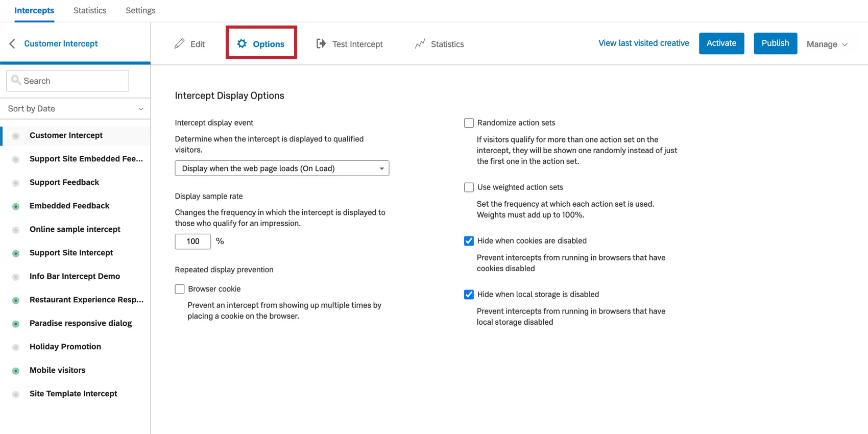868x434 pixels.
Task: Click the back arrow beside Customer Intercept
Action: [12, 44]
